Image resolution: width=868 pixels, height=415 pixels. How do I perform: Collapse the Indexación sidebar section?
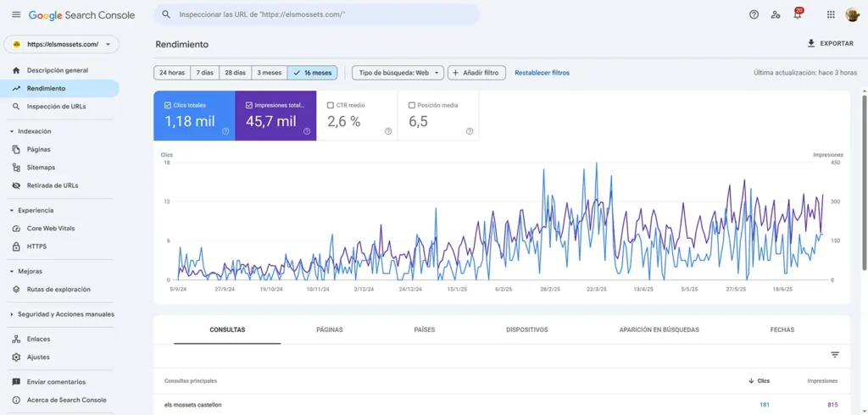(12, 131)
